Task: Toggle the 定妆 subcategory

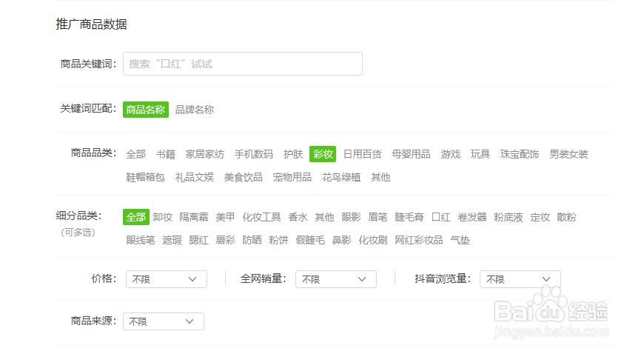Action: [540, 217]
